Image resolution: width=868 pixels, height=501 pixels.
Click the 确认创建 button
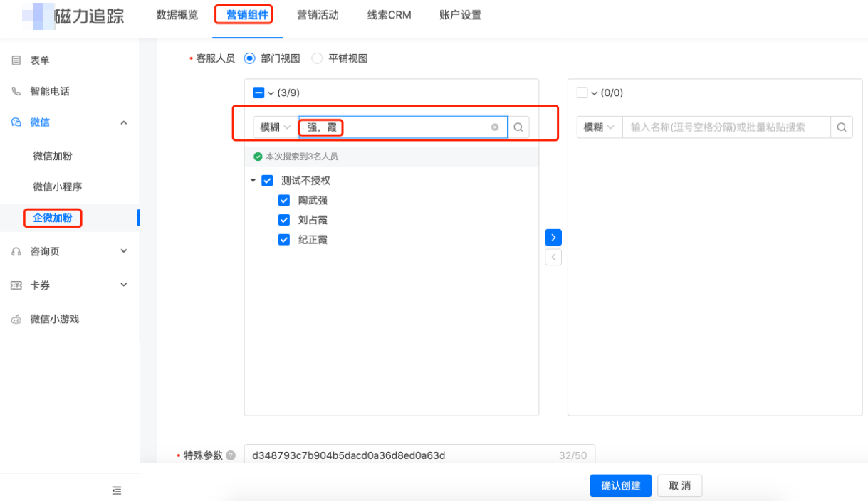[620, 485]
